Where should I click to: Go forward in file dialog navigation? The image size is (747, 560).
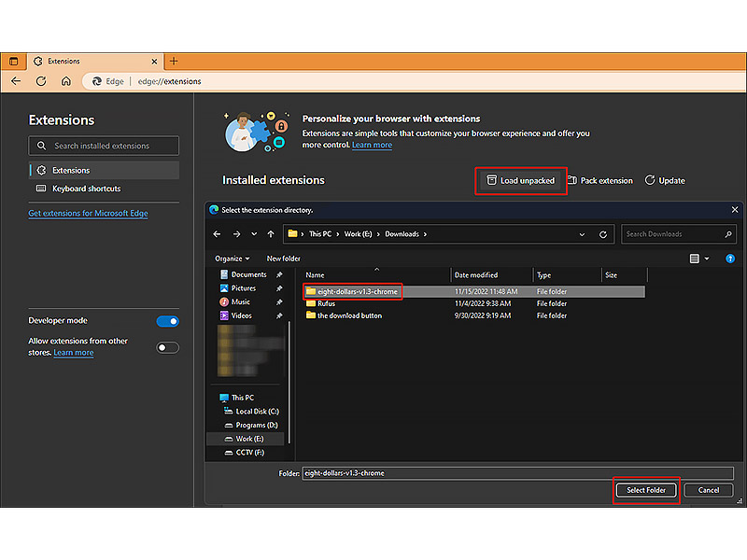237,234
